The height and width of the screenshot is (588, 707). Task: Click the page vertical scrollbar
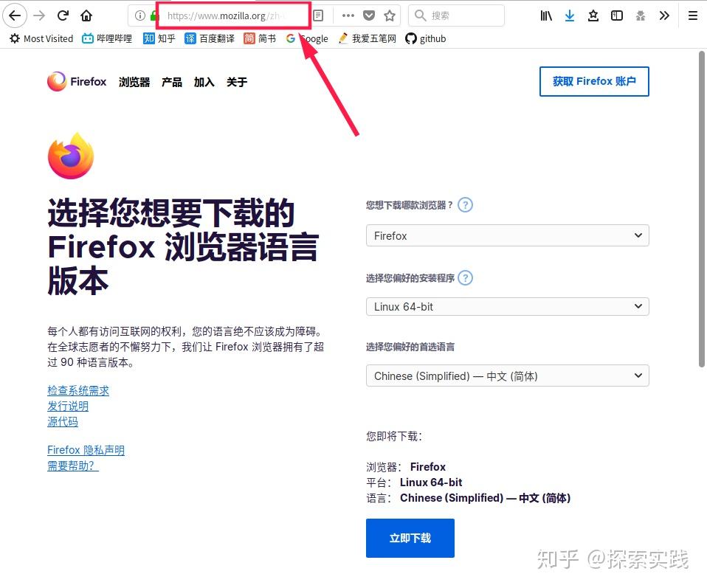(702, 209)
